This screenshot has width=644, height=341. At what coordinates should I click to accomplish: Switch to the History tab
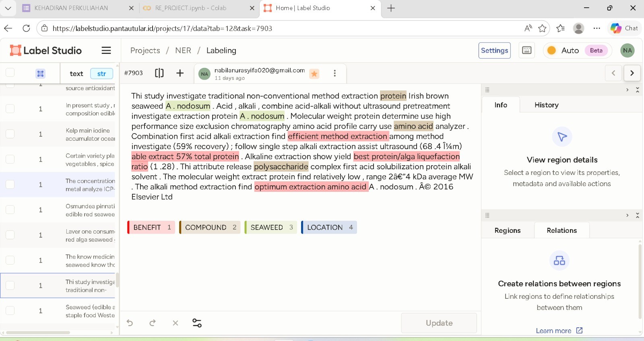click(x=546, y=105)
